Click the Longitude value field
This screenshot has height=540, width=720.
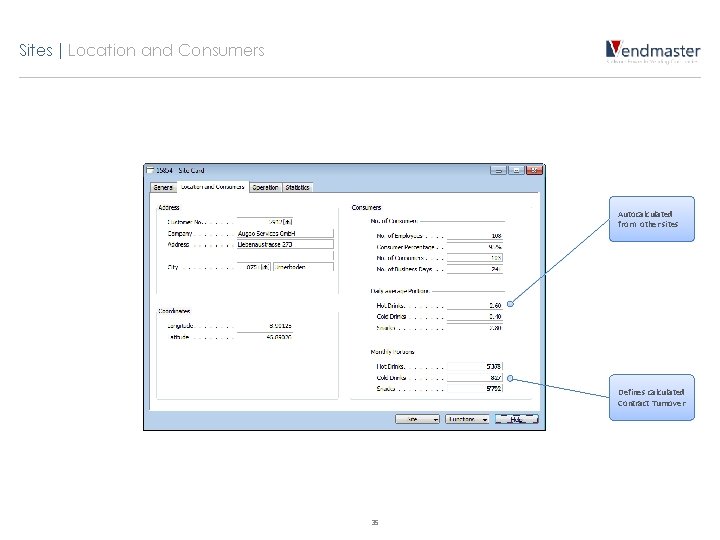coord(264,326)
